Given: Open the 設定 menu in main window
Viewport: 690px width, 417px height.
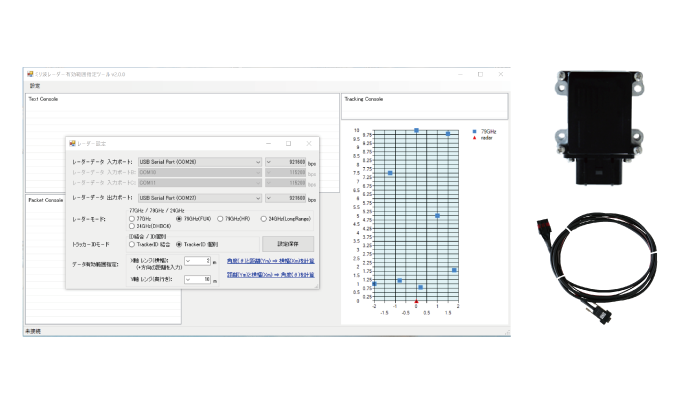Looking at the screenshot, I should 33,85.
